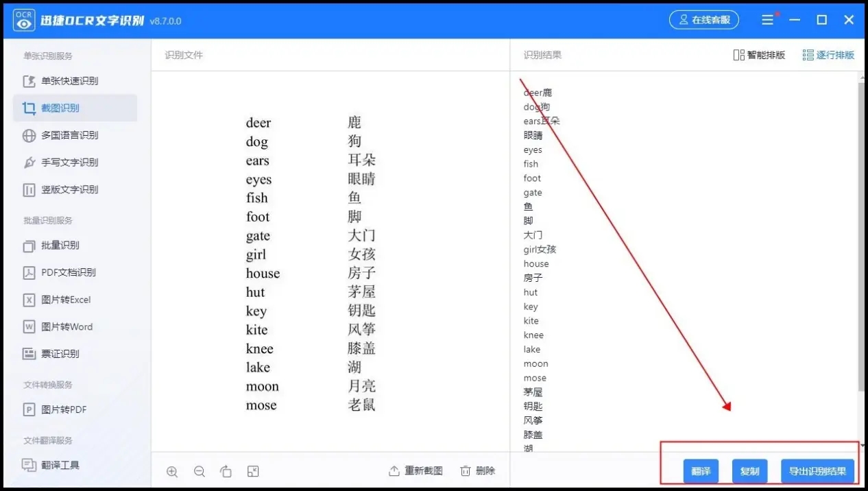The height and width of the screenshot is (491, 868).
Task: Click the fit-to-window icon
Action: click(252, 471)
